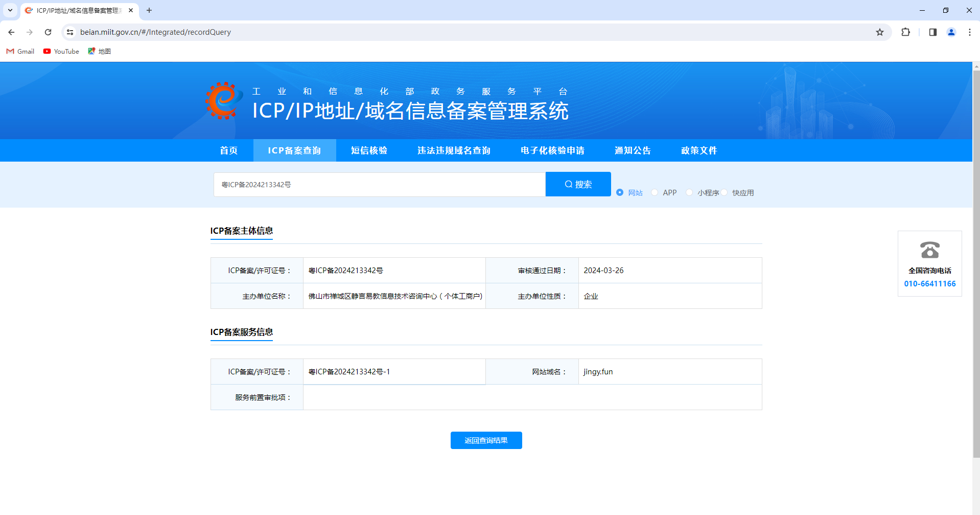
Task: Click 返回查询结果 button
Action: [486, 440]
